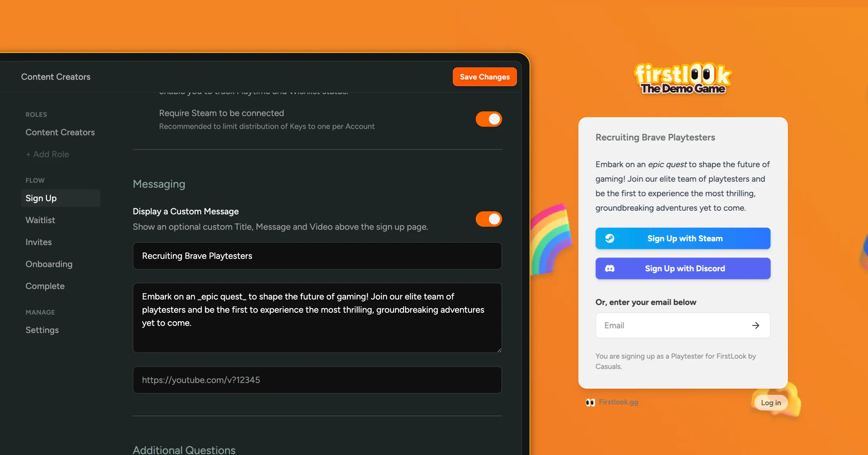
Task: Disable Require Steam to be connected
Action: 489,119
